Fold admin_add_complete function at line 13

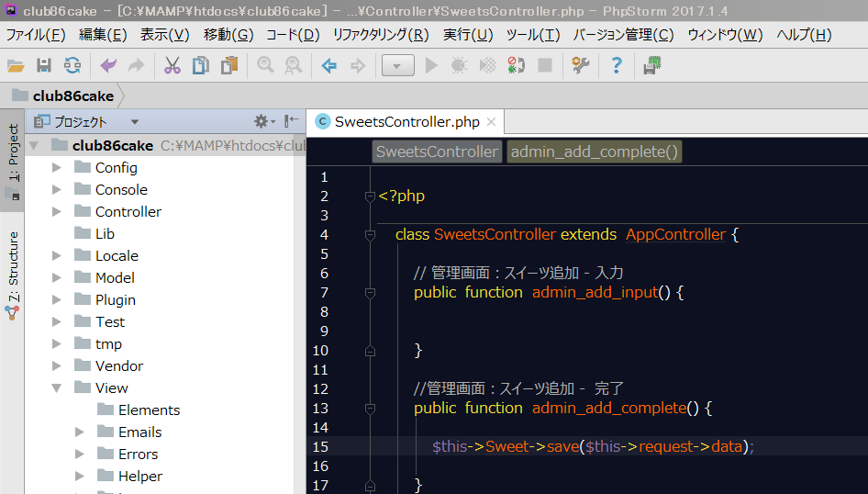(x=371, y=409)
